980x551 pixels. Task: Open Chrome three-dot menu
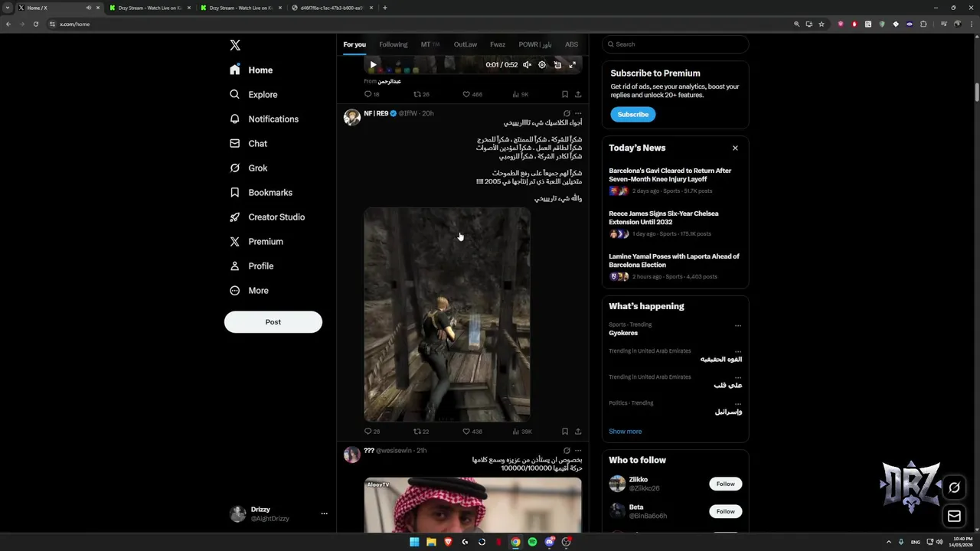pos(970,24)
